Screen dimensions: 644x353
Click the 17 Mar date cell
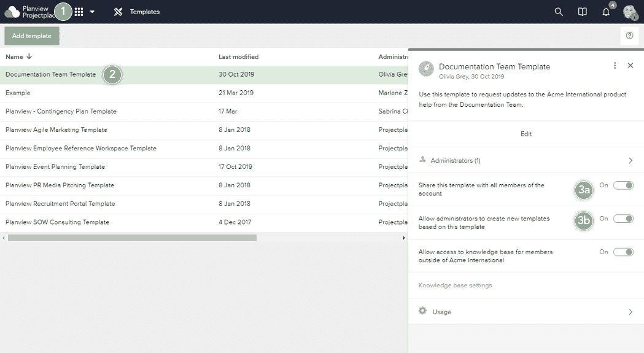pyautogui.click(x=228, y=111)
